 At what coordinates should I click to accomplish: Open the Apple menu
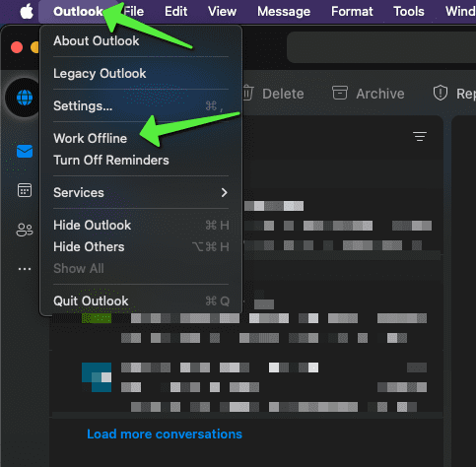pos(27,12)
